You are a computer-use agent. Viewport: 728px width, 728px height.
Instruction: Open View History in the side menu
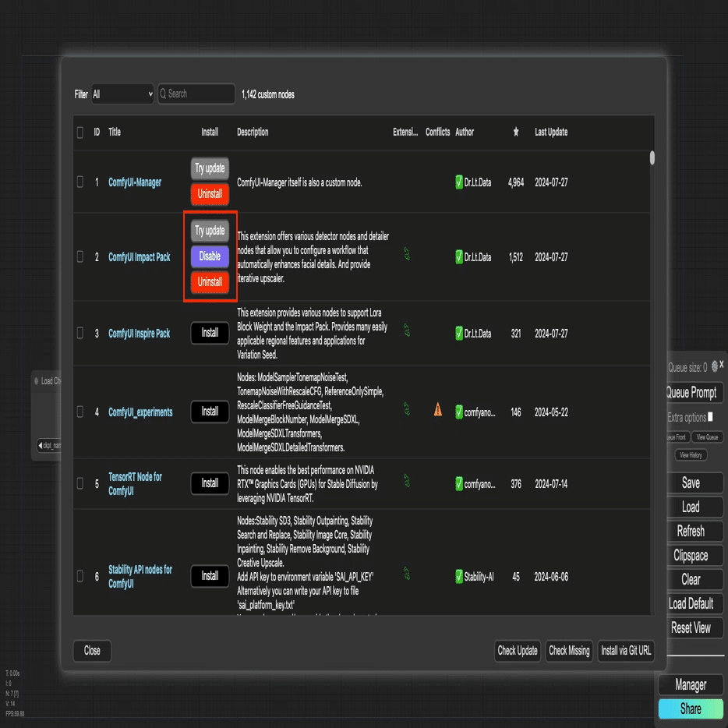(x=691, y=455)
